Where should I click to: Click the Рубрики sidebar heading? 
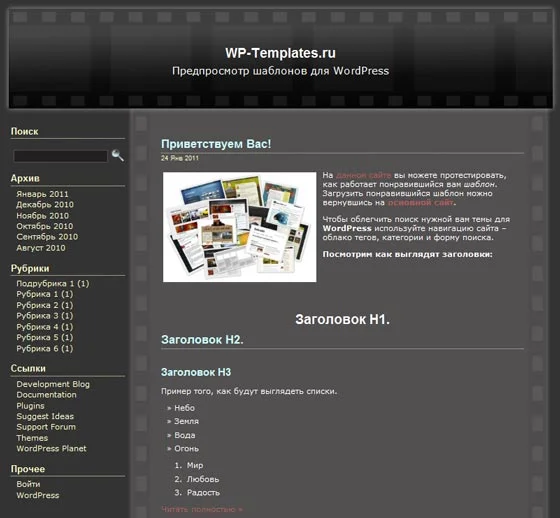point(30,268)
